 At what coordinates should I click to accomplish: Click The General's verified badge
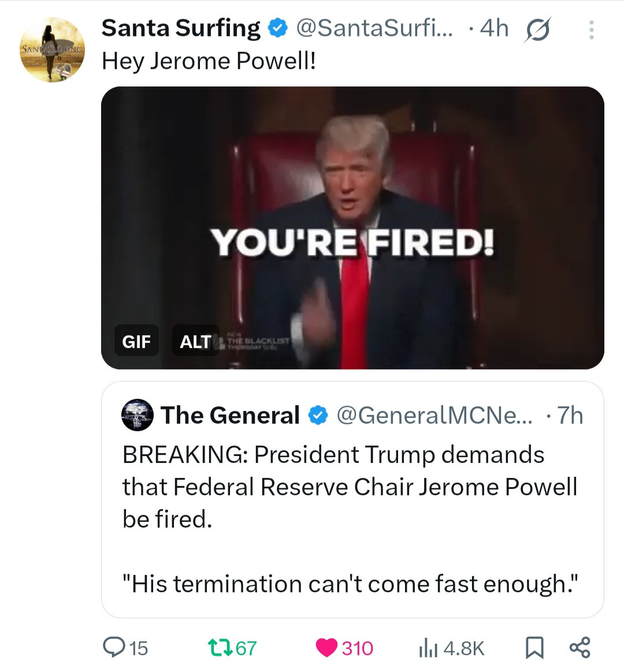(x=318, y=415)
